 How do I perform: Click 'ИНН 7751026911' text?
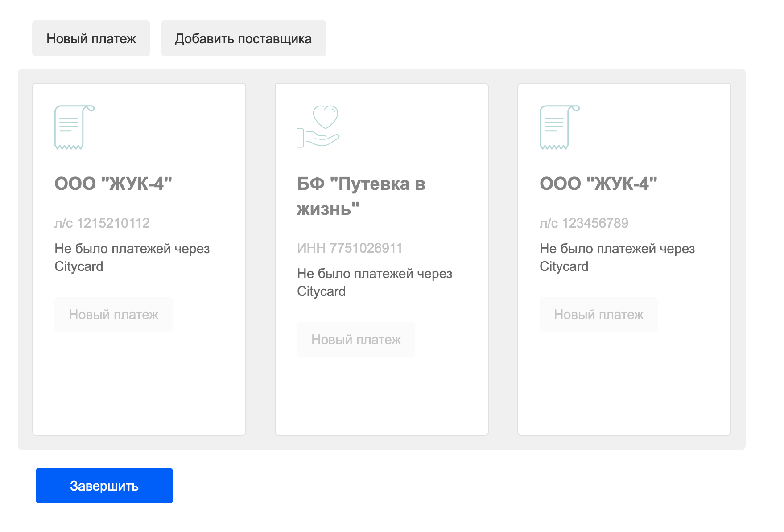click(x=350, y=248)
